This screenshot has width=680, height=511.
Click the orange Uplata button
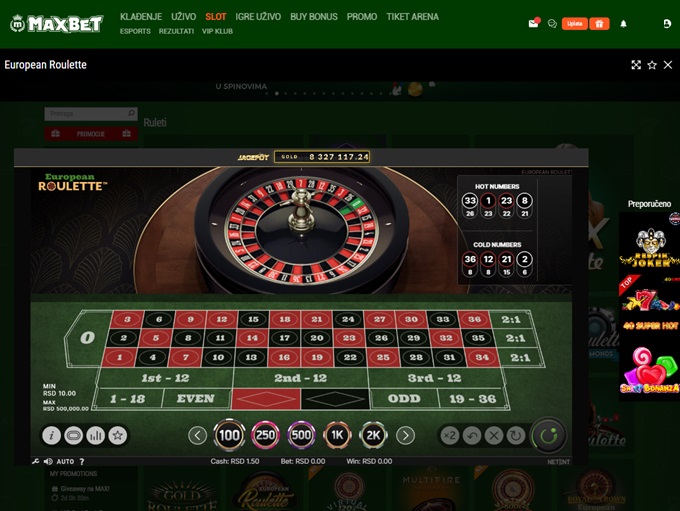(x=574, y=23)
